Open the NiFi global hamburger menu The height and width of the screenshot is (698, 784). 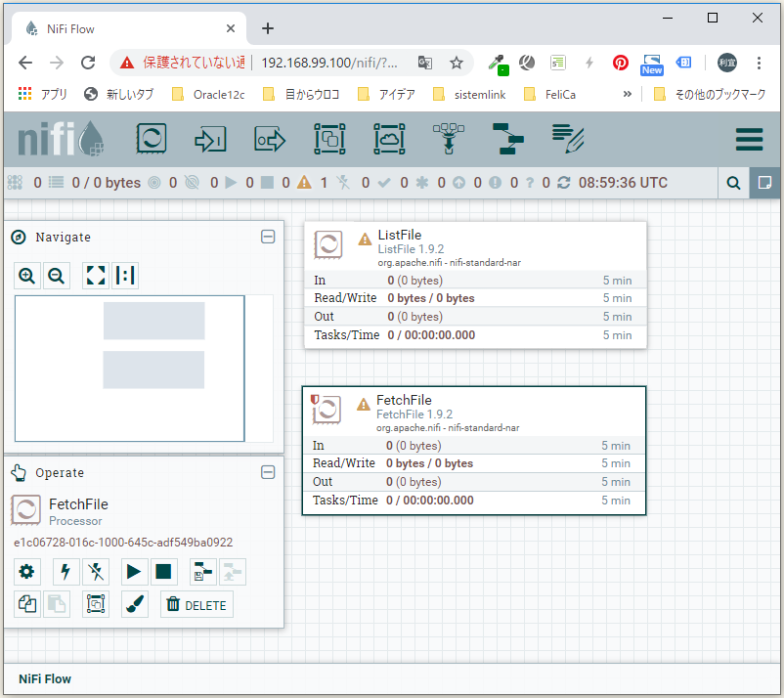[x=749, y=139]
